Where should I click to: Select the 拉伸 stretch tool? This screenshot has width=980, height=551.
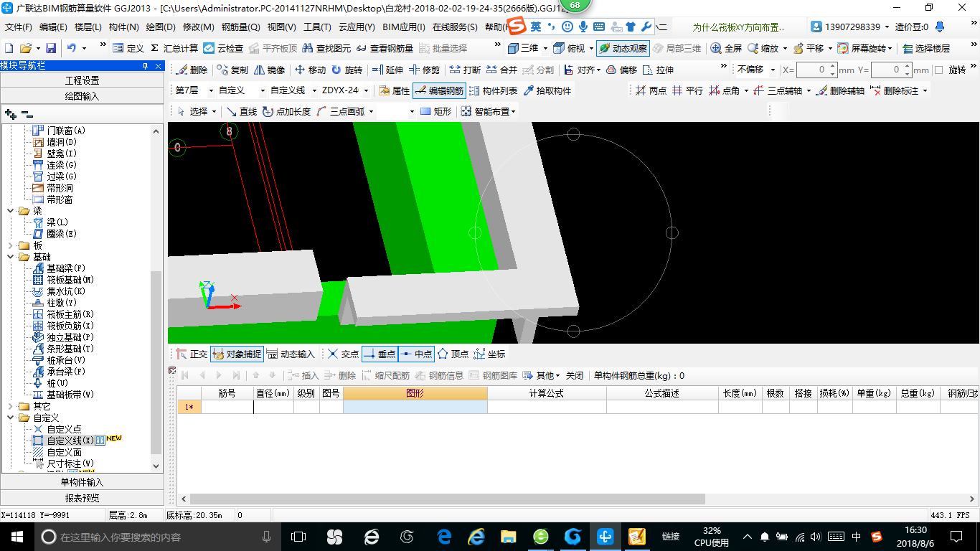(658, 70)
